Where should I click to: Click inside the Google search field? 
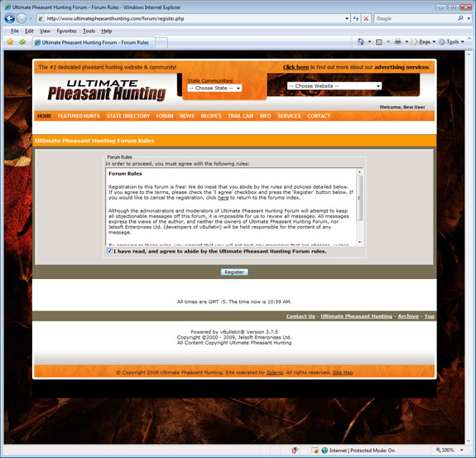pos(416,18)
